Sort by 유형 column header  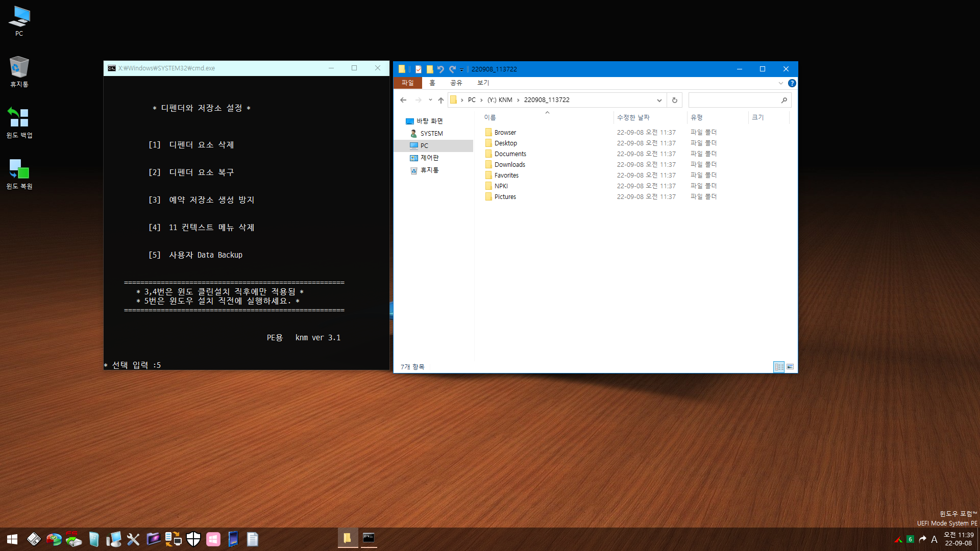point(718,117)
